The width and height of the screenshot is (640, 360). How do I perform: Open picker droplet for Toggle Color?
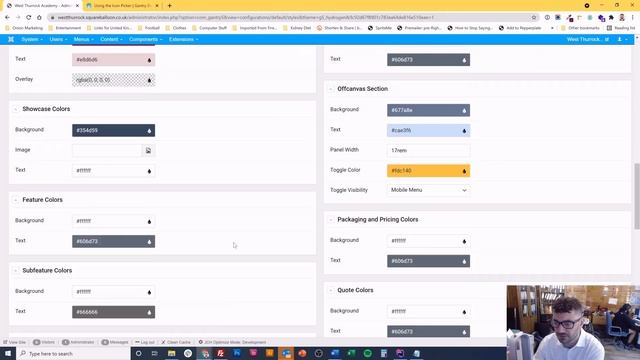464,171
